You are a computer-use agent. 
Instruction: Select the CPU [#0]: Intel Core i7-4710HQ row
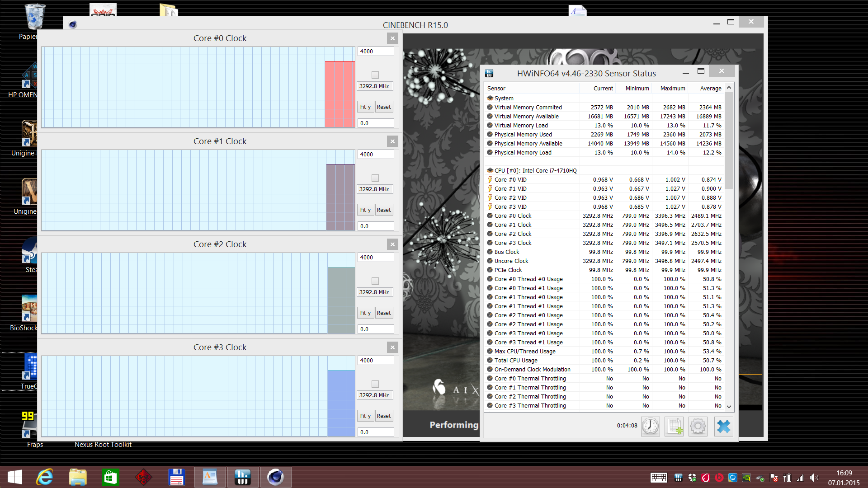pyautogui.click(x=605, y=171)
